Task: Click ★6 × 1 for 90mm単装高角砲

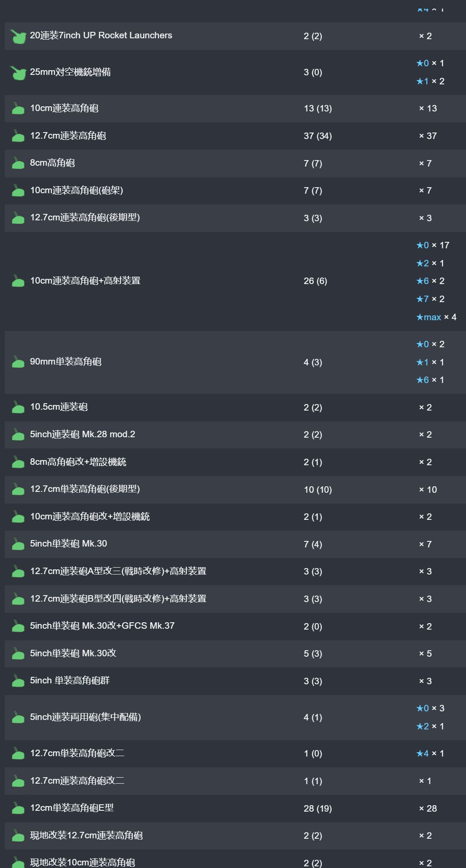Action: tap(430, 380)
